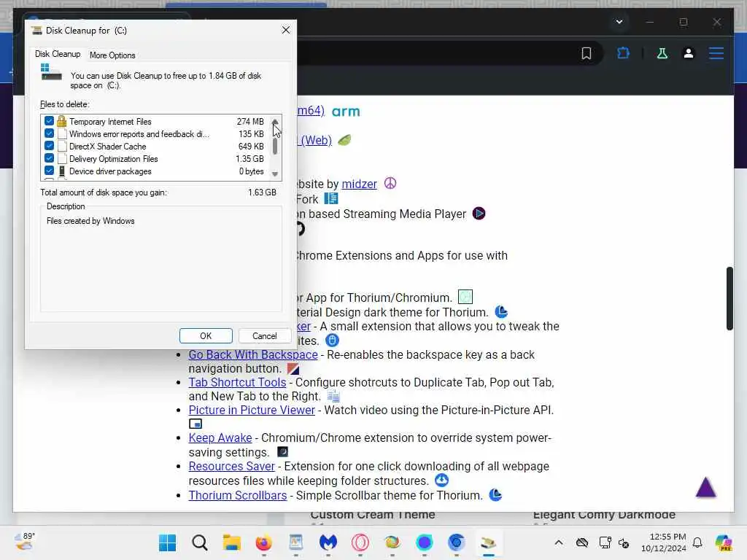Screen dimensions: 747x560
Task: Bookmark this page in browser toolbar
Action: [587, 53]
